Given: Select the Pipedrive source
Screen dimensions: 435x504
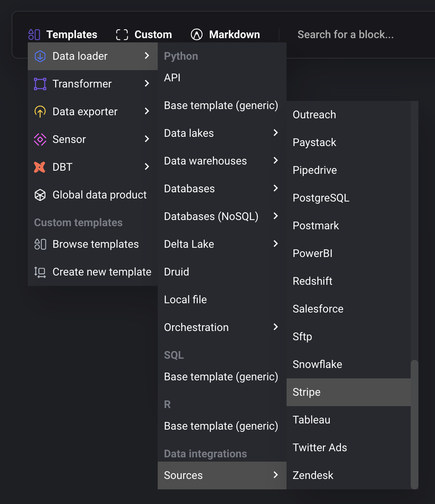Looking at the screenshot, I should tap(349, 170).
